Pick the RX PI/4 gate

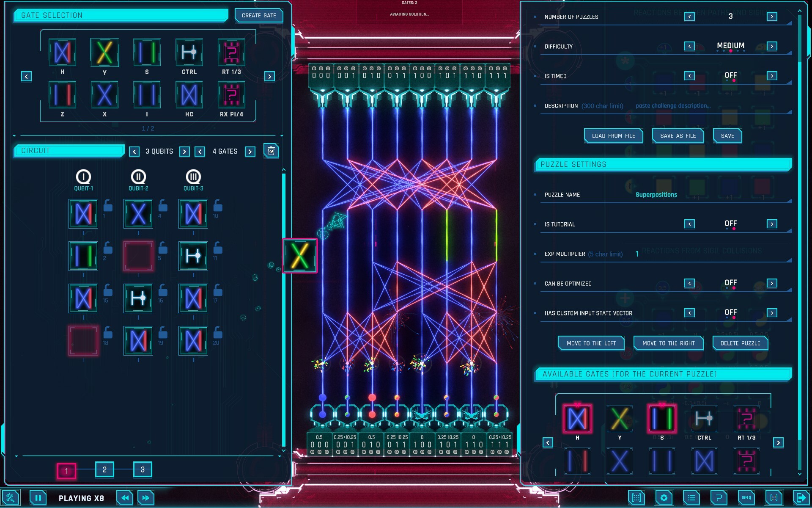[231, 95]
